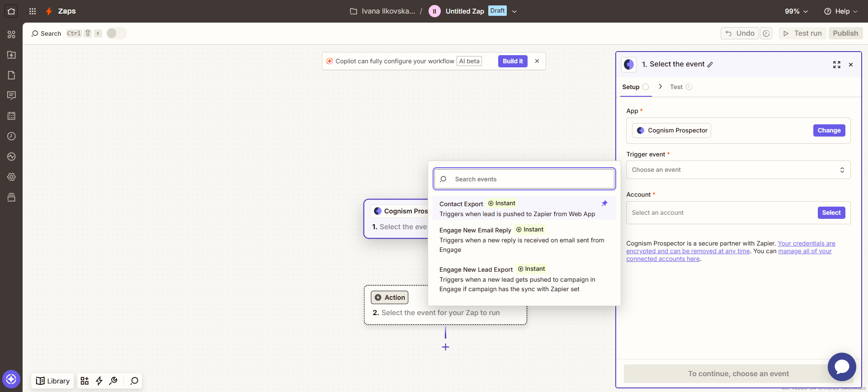868x392 pixels.
Task: Open the manage connected accounts link
Action: 804,251
